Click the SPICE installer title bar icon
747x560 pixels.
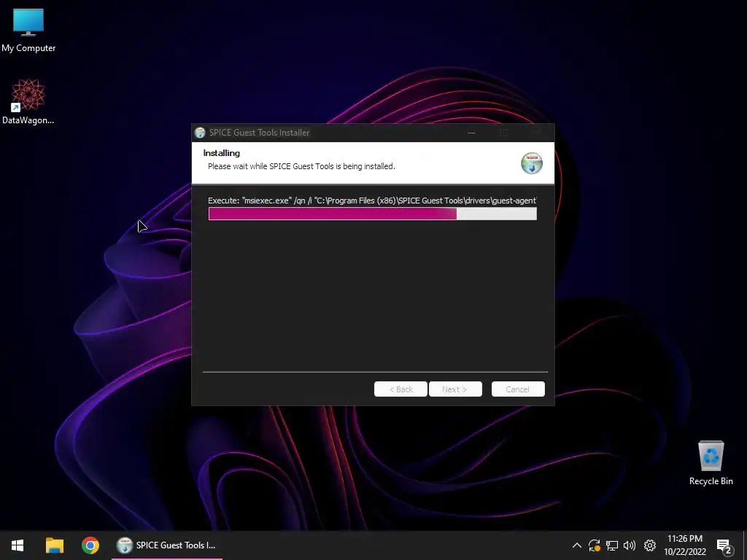pyautogui.click(x=200, y=133)
